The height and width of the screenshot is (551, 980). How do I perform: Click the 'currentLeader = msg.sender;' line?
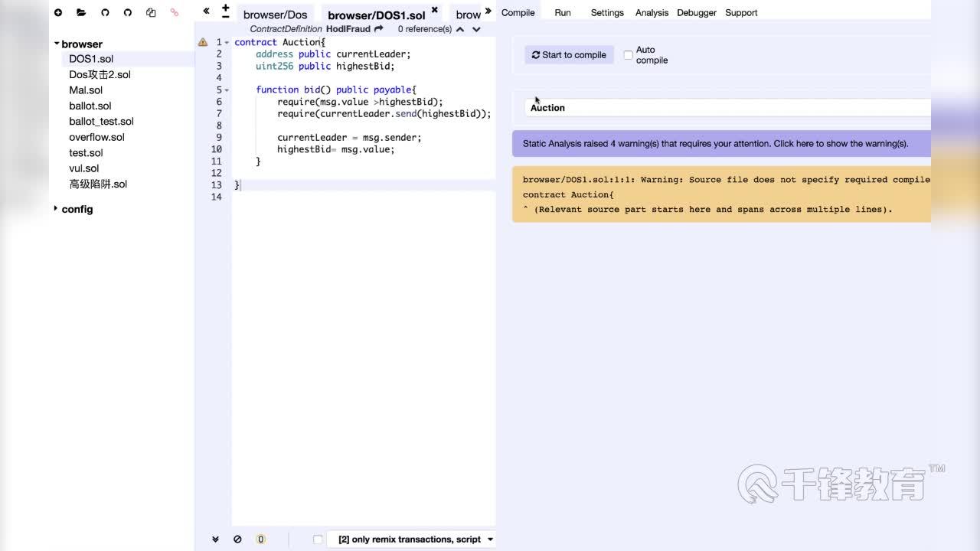pos(349,138)
